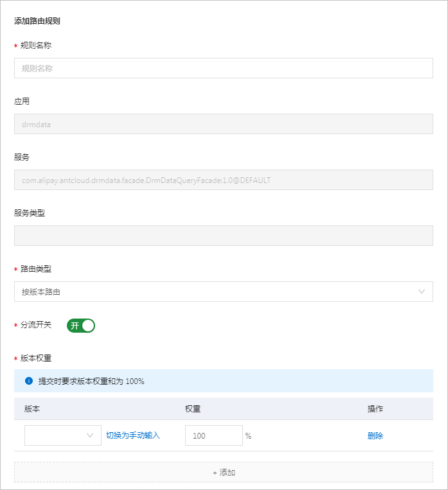Open the 版本 select dropdown in table row
448x490 pixels.
(63, 435)
